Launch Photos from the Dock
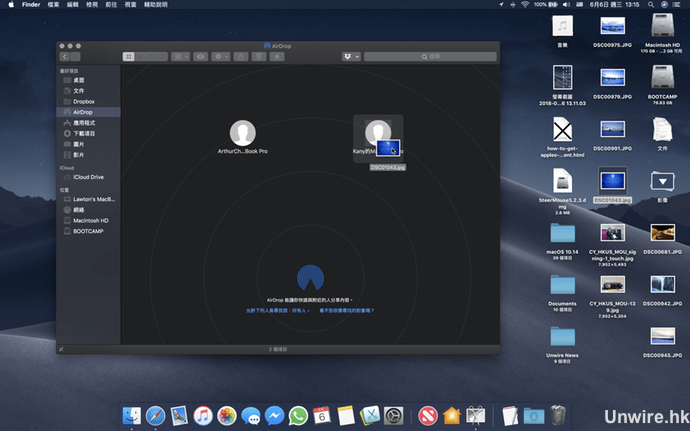The height and width of the screenshot is (431, 690). click(x=227, y=415)
